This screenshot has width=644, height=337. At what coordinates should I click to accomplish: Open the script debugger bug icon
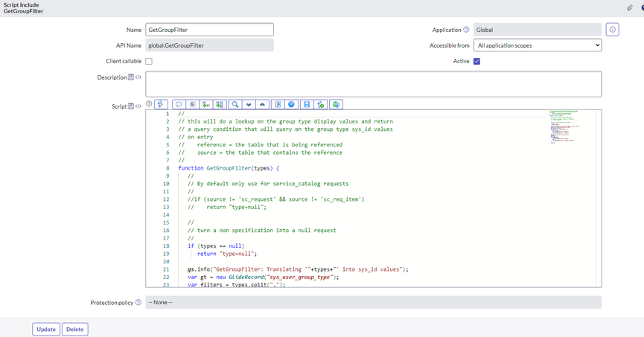[x=336, y=104]
